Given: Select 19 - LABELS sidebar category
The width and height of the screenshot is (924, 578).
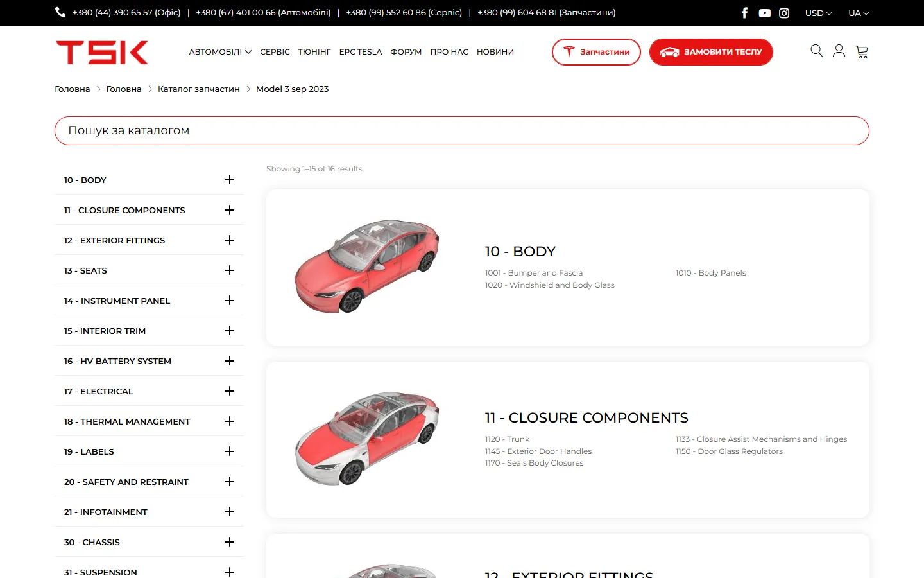Looking at the screenshot, I should [x=89, y=452].
